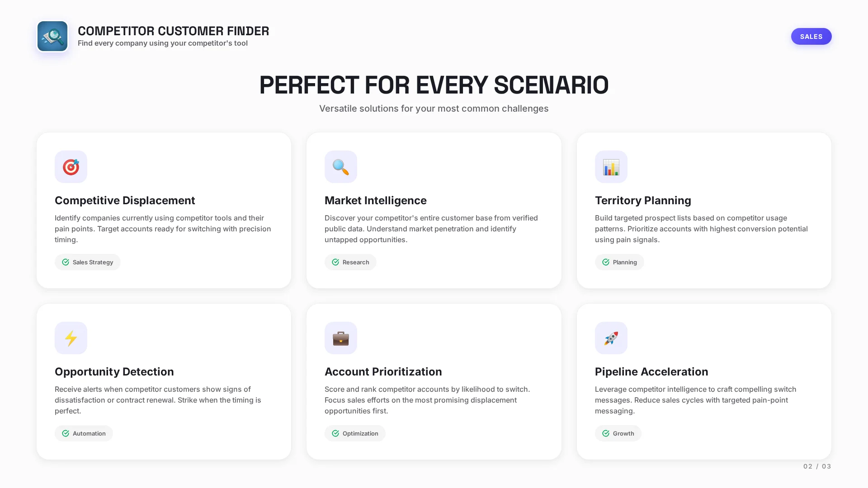Select the Research tag pill
This screenshot has width=868, height=488.
pyautogui.click(x=350, y=262)
